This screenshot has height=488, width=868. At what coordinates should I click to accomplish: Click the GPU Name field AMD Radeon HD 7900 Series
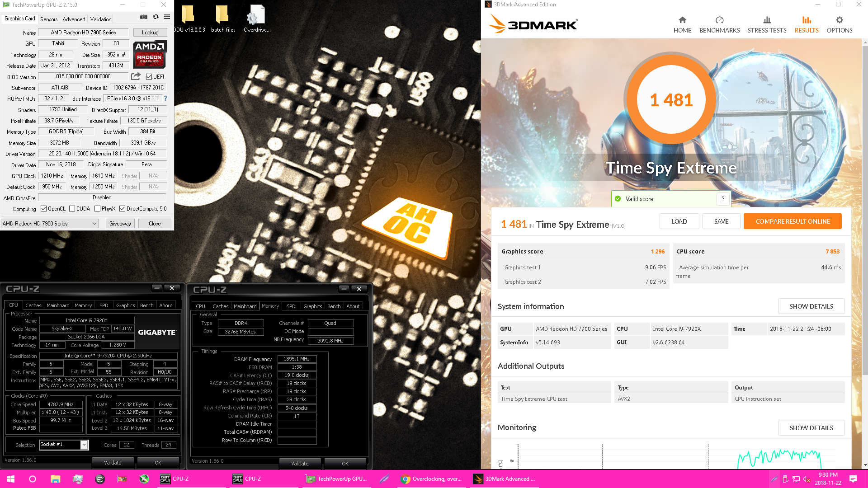83,33
